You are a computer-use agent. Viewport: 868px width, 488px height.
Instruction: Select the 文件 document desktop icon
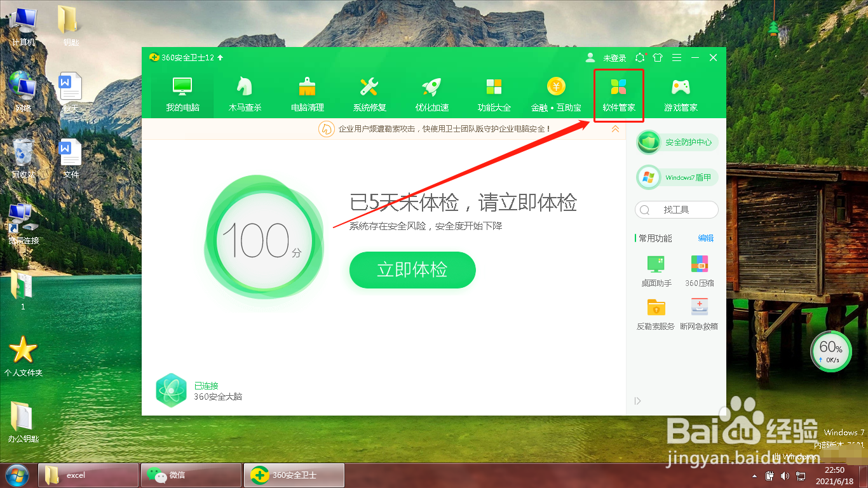click(x=71, y=158)
